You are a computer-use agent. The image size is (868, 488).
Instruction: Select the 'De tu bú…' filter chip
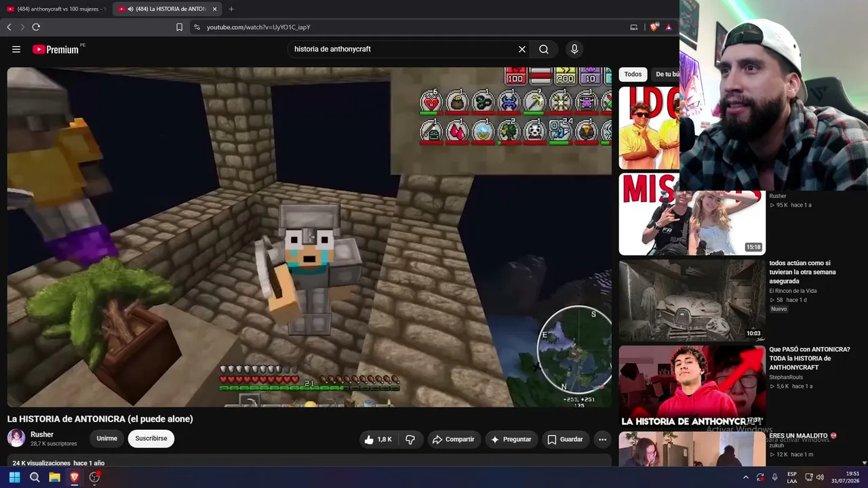click(x=667, y=75)
